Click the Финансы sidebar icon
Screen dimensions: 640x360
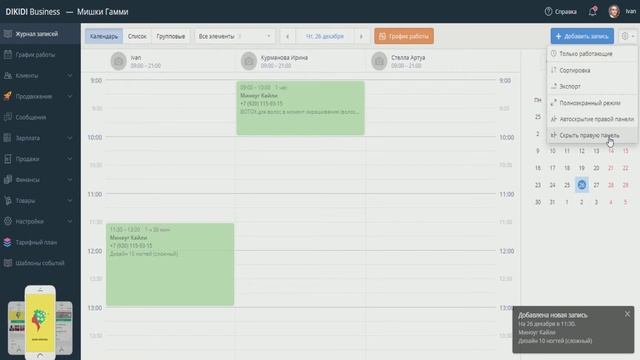[7, 180]
